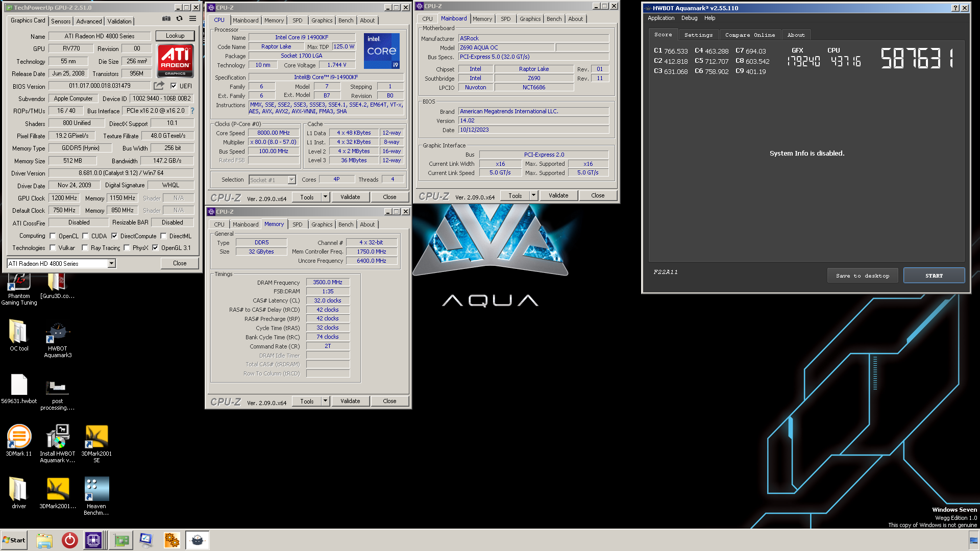The height and width of the screenshot is (551, 980).
Task: Click GPU-Z green card taskbar icon
Action: tap(121, 540)
